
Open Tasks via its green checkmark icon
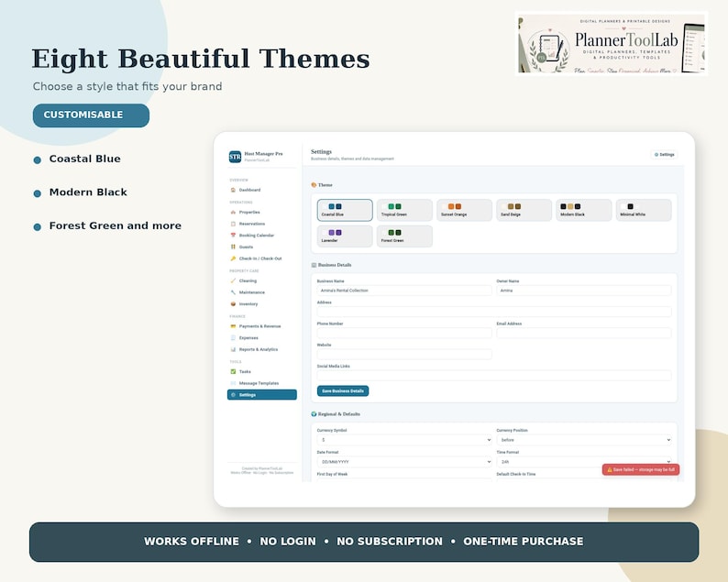click(x=233, y=371)
